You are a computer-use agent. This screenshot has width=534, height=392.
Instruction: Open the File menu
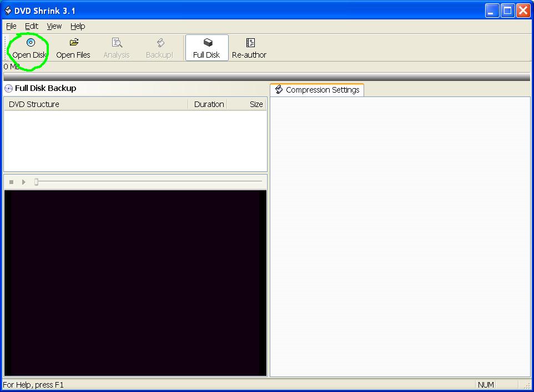[11, 26]
